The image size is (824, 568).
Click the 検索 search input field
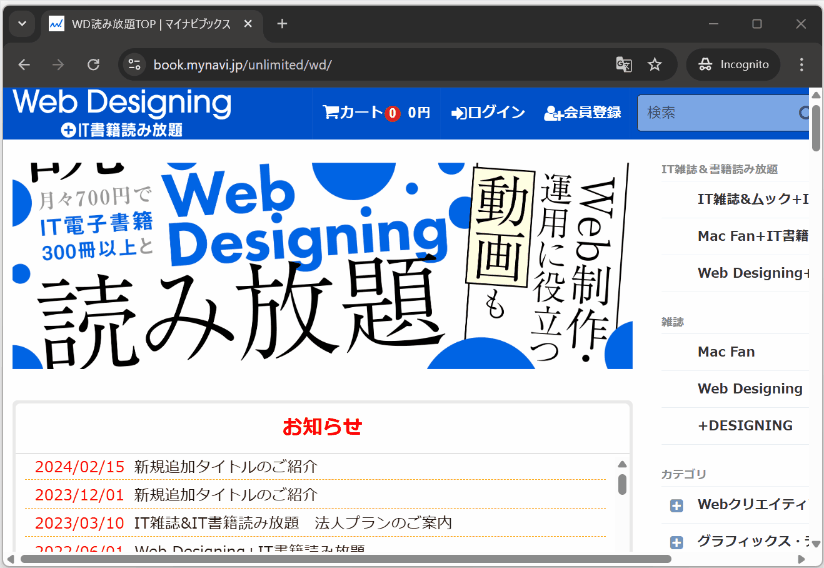pyautogui.click(x=715, y=113)
